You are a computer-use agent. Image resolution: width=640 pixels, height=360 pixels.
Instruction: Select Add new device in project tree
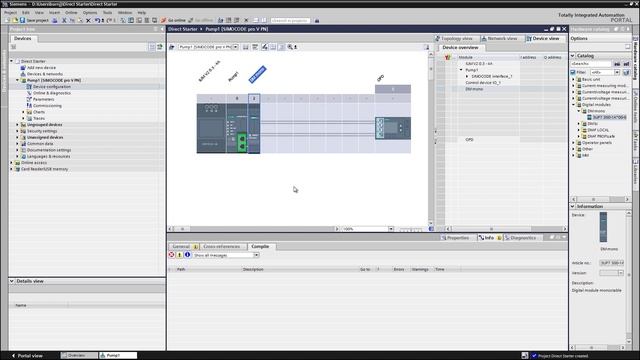coord(41,68)
